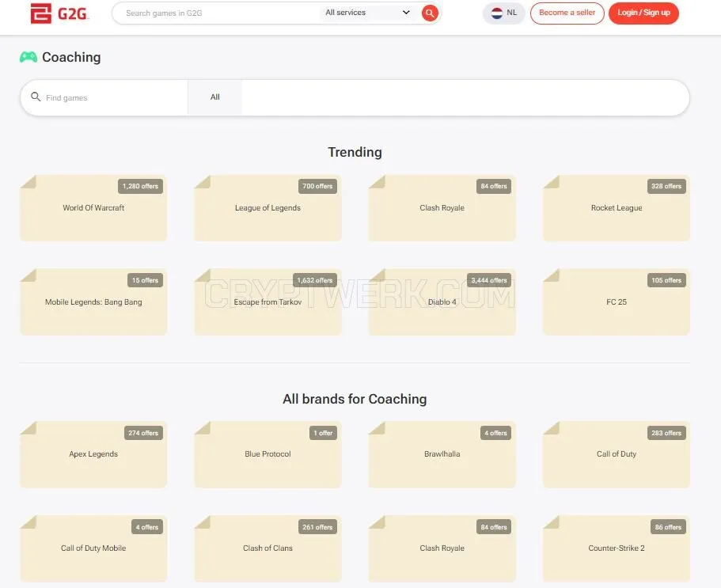Viewport: 721px width, 588px height.
Task: Click All brands for Coaching heading
Action: pyautogui.click(x=355, y=399)
